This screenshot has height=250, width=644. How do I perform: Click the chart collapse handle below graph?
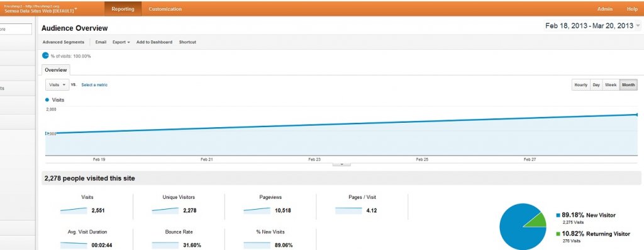pyautogui.click(x=341, y=164)
